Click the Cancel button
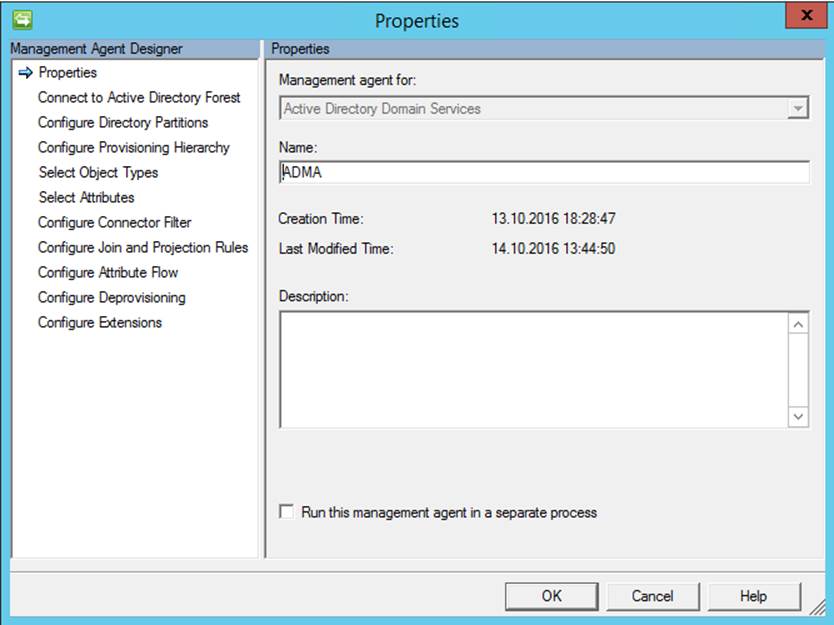834x625 pixels. coord(653,595)
